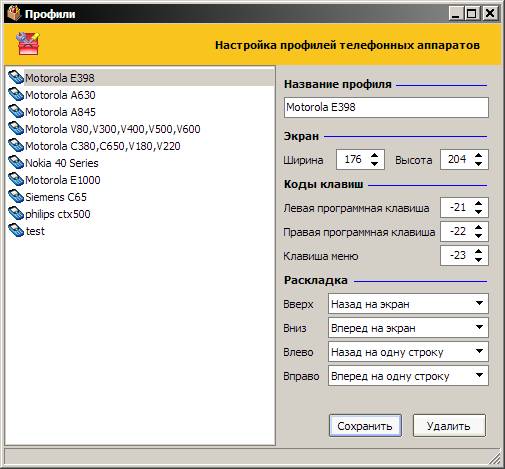Maximize the Профили window
Viewport: 505px width, 469px height.
[x=472, y=14]
